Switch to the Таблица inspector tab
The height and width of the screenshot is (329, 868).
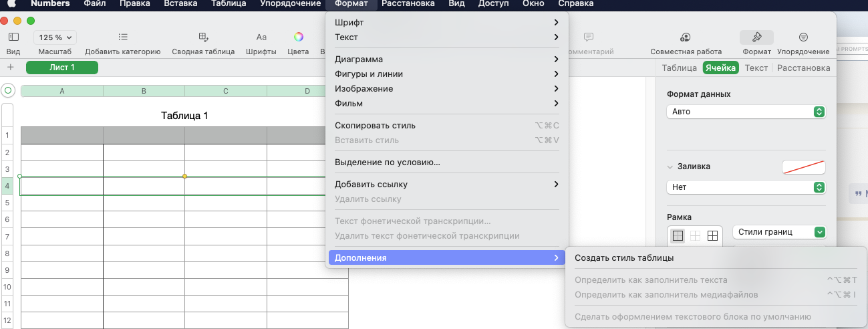point(679,68)
